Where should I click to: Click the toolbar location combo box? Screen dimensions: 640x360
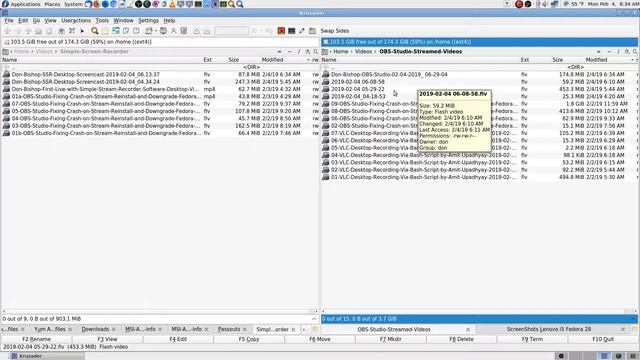231,31
